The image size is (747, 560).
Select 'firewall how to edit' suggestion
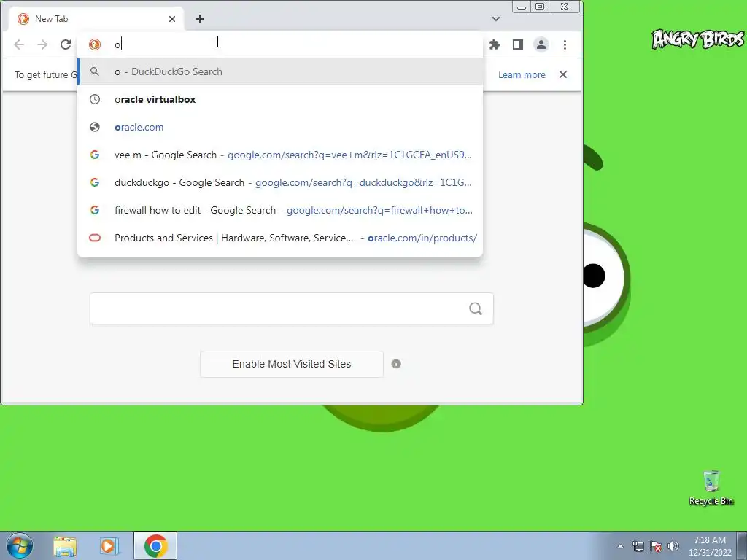280,210
